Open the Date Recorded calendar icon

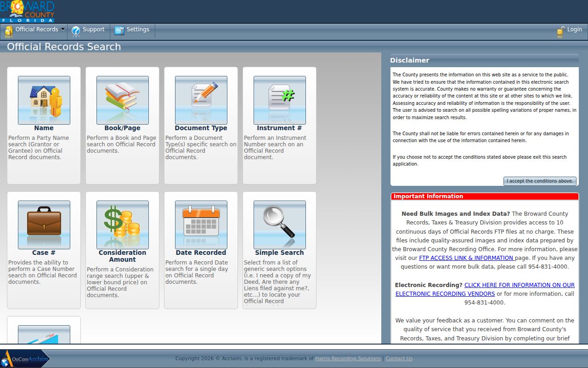click(201, 225)
